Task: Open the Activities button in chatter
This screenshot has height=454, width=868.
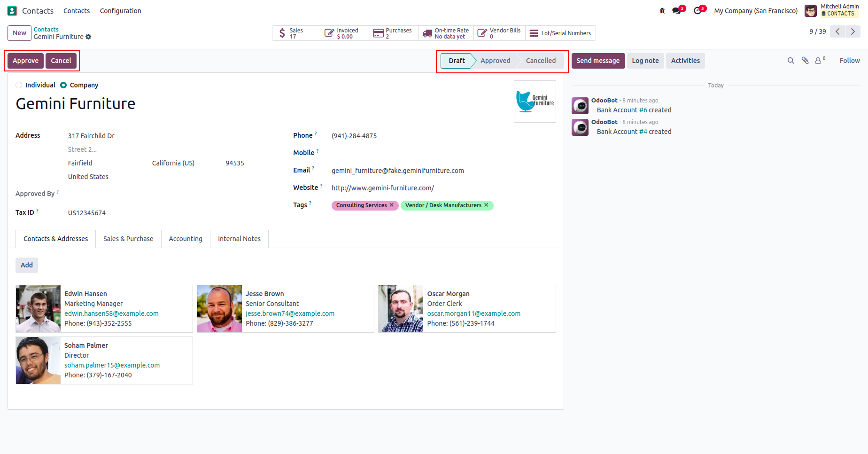Action: tap(685, 61)
